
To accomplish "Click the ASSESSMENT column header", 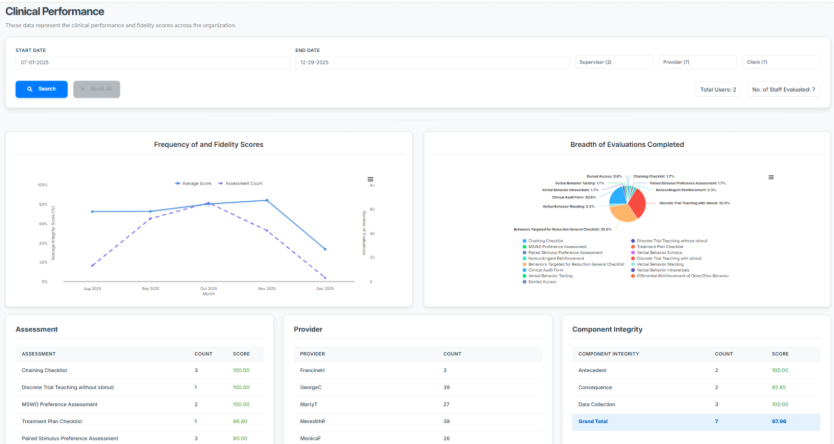I will [38, 354].
